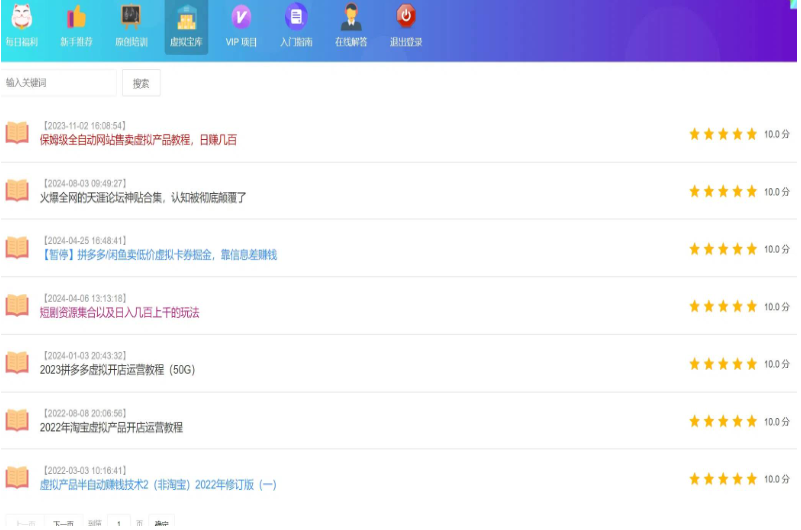Image resolution: width=801 pixels, height=530 pixels.
Task: Select the 虚拟宝库 warehouse icon
Action: [186, 17]
